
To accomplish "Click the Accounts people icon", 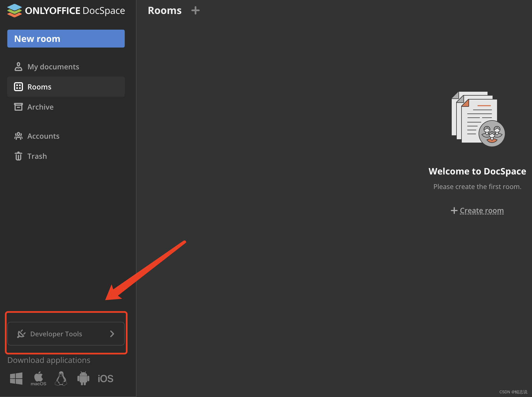I will pos(18,136).
